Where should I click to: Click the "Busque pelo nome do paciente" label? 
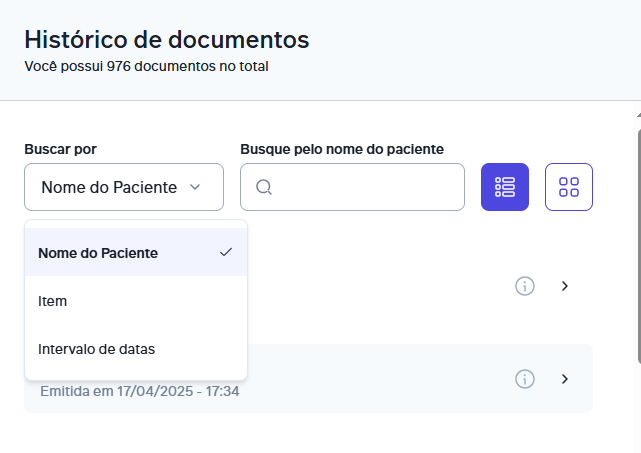[x=342, y=149]
